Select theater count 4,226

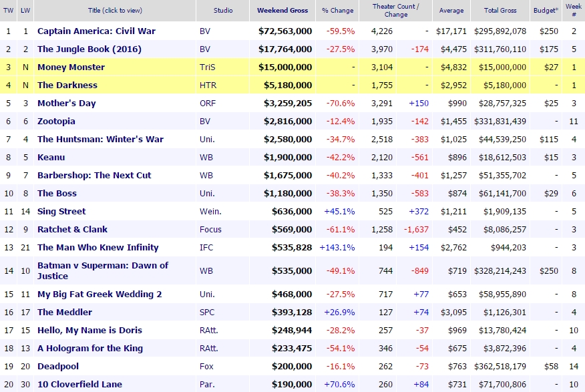(382, 31)
